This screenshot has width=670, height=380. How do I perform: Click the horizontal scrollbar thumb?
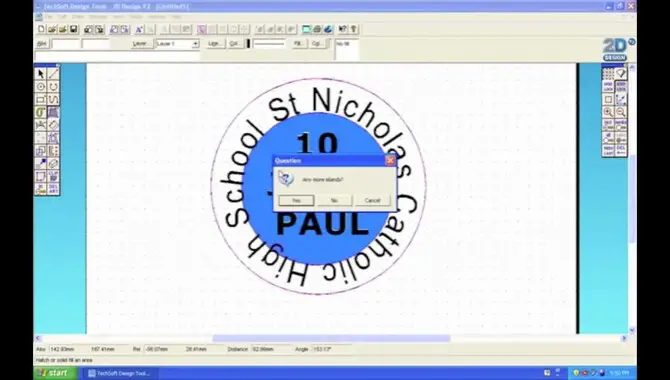pos(331,339)
